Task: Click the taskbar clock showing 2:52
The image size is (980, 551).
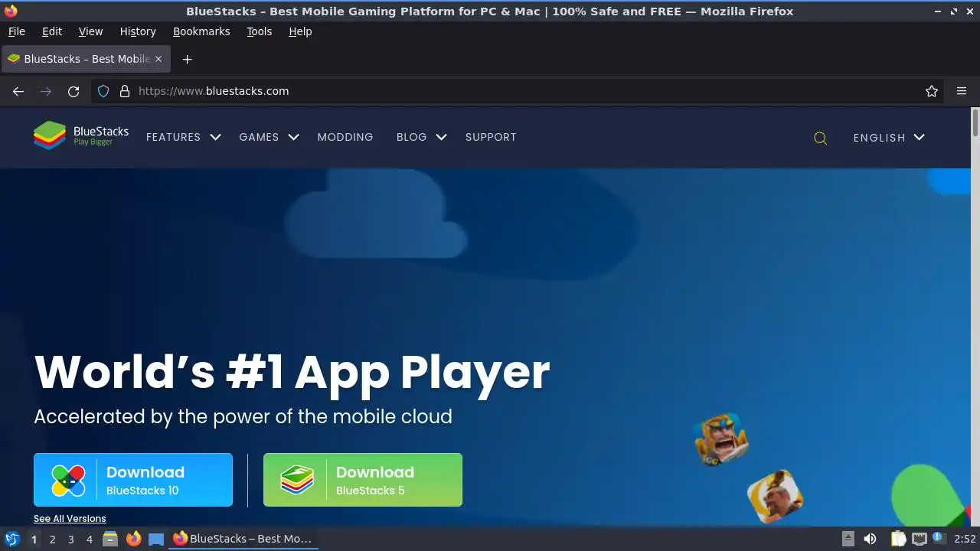Action: (965, 539)
